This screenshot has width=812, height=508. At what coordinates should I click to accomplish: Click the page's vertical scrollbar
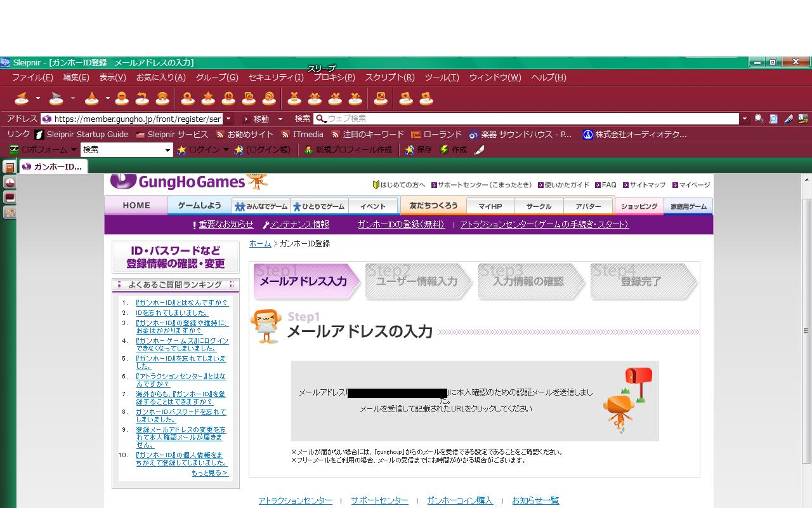coord(806,330)
